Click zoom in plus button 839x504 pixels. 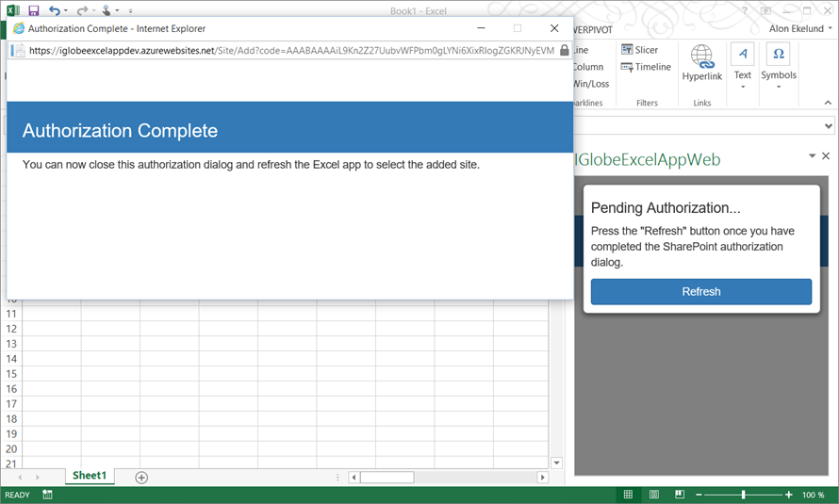(789, 495)
